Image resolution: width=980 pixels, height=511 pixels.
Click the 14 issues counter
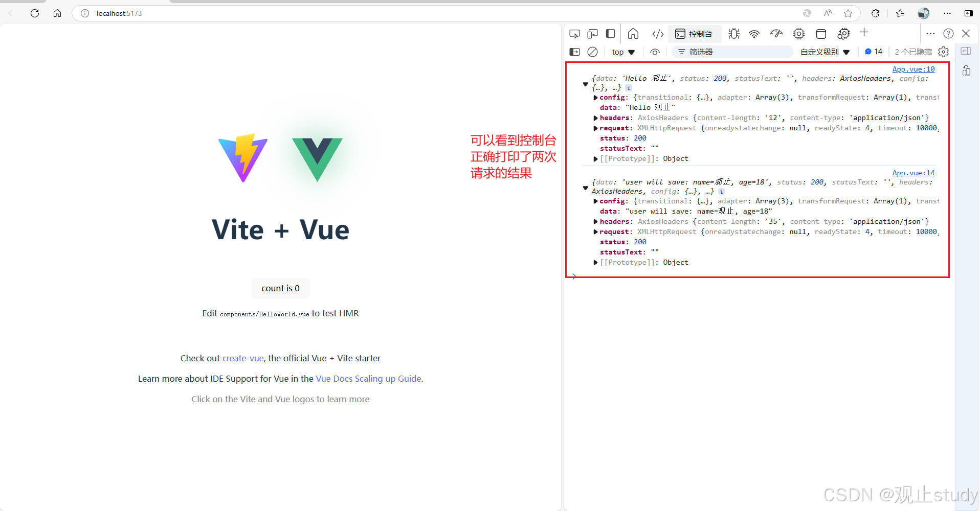[874, 52]
